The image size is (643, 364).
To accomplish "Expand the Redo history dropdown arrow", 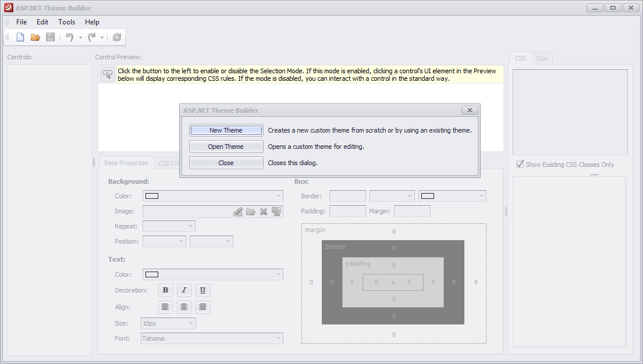I will pos(102,38).
